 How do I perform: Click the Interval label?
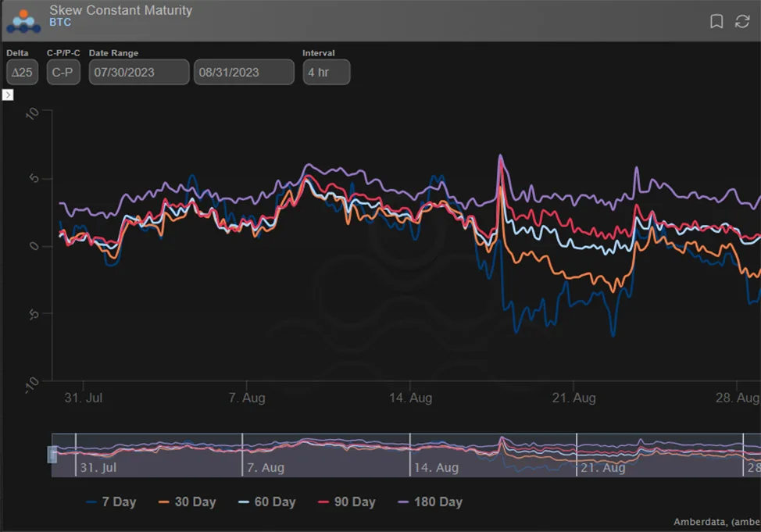click(318, 53)
